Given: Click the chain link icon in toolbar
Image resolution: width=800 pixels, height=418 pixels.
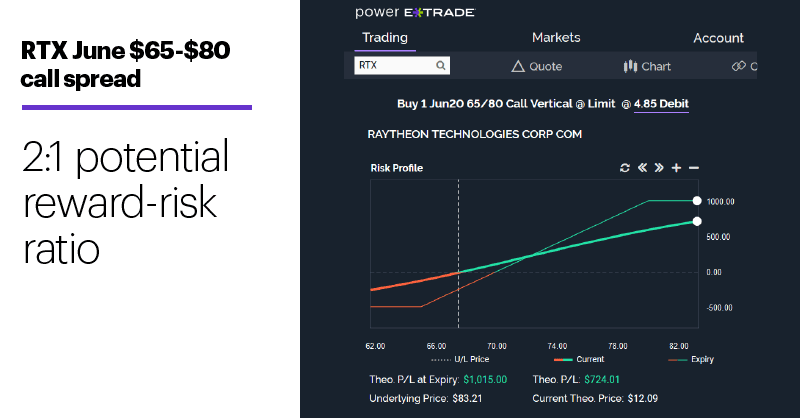Looking at the screenshot, I should coord(739,66).
